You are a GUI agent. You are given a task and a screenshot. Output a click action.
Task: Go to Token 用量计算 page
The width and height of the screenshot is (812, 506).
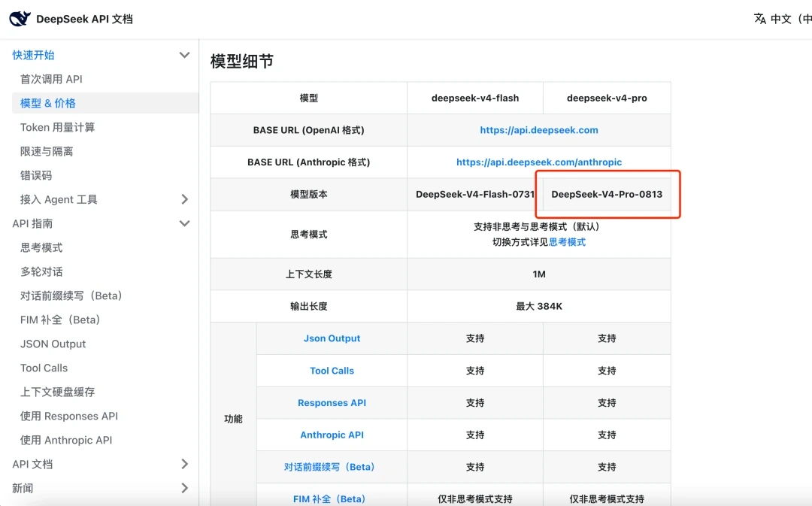(x=57, y=127)
